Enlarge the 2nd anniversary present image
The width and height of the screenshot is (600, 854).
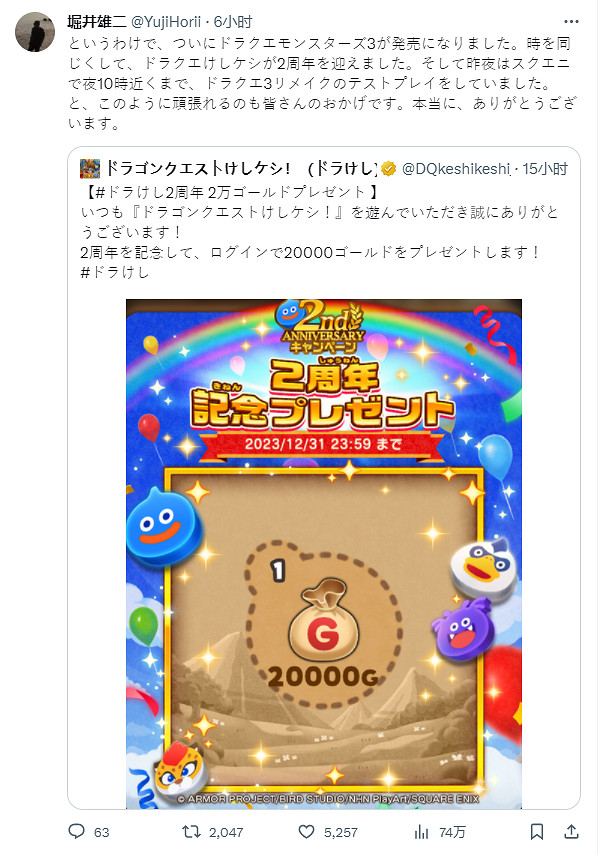324,554
